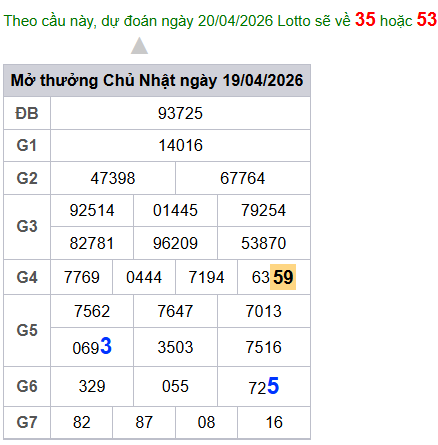This screenshot has height=445, width=438.
Task: Select the G6 row label
Action: pos(27,387)
